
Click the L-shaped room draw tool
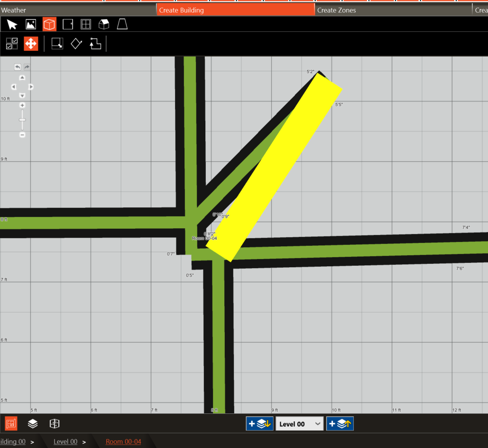95,44
